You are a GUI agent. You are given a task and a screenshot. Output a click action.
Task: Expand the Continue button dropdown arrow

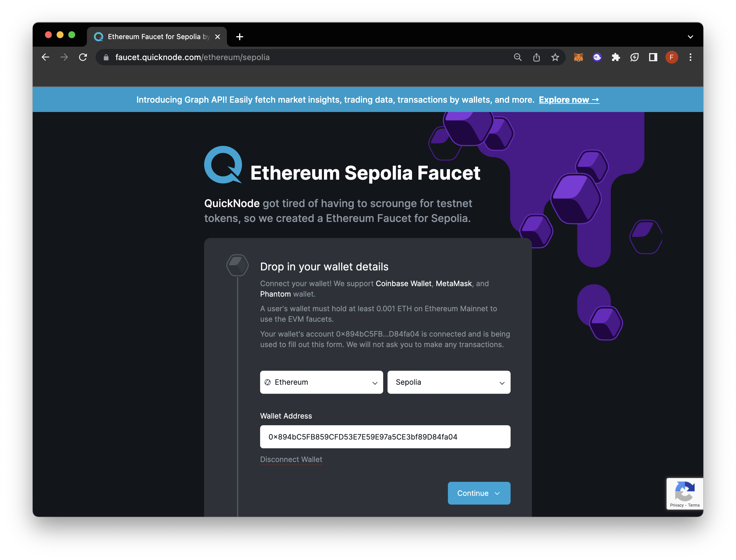499,493
